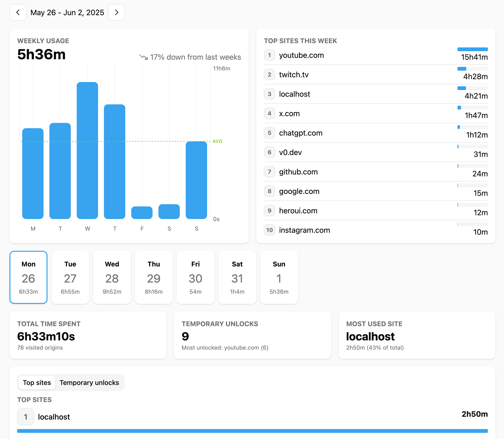Click the 4h28m time for twitch.tv

coord(476,77)
